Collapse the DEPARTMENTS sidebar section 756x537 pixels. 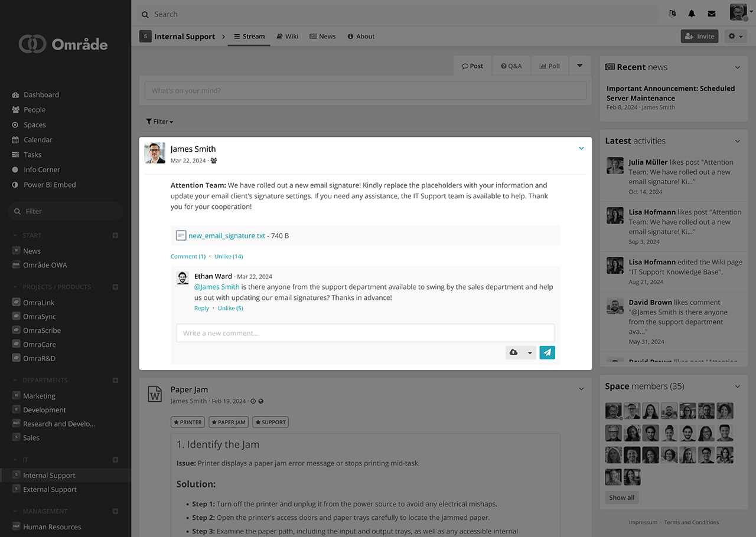tap(15, 381)
